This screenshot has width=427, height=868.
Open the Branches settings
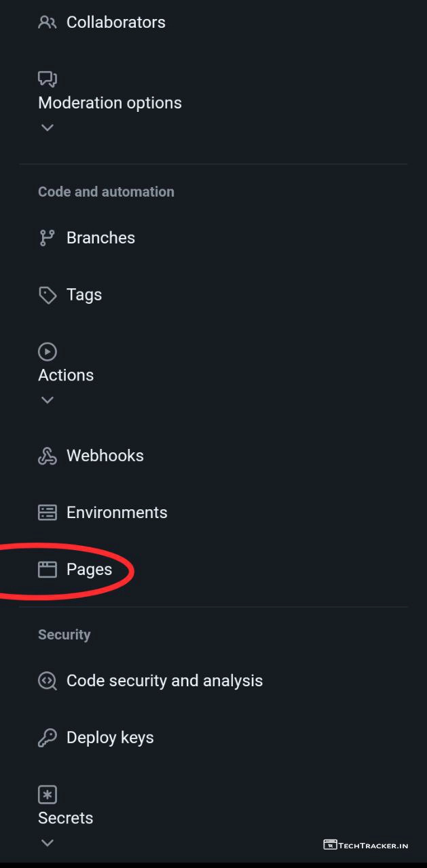[100, 238]
